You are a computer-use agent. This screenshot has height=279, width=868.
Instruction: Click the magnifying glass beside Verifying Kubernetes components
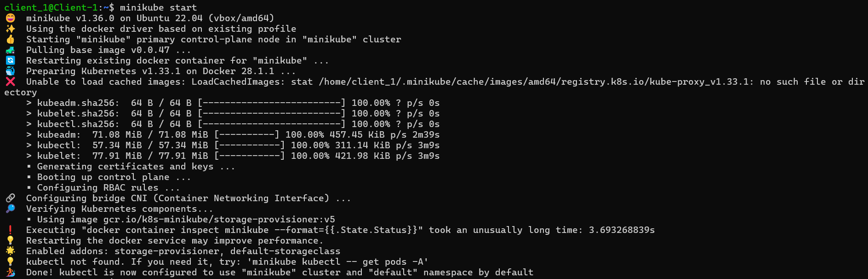tap(10, 209)
